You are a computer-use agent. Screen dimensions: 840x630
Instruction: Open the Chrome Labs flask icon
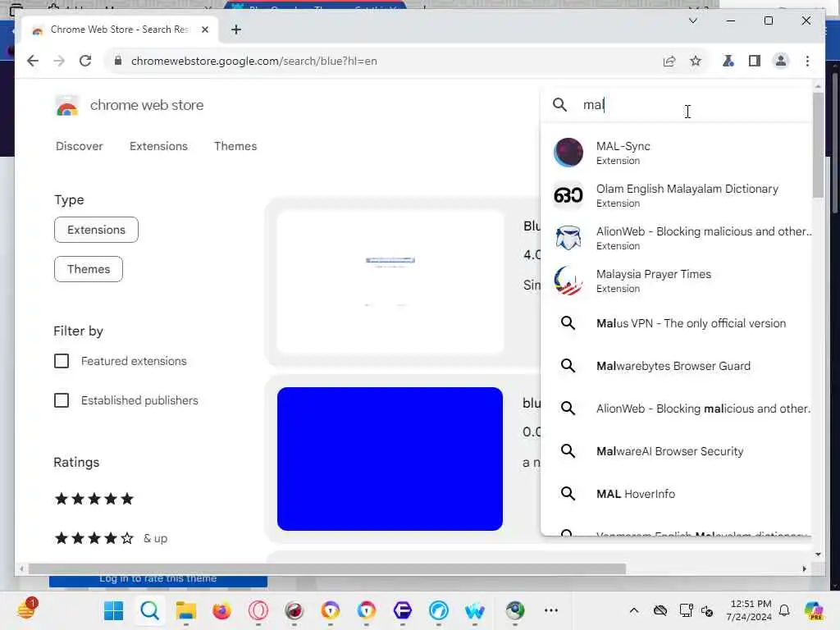pos(728,61)
